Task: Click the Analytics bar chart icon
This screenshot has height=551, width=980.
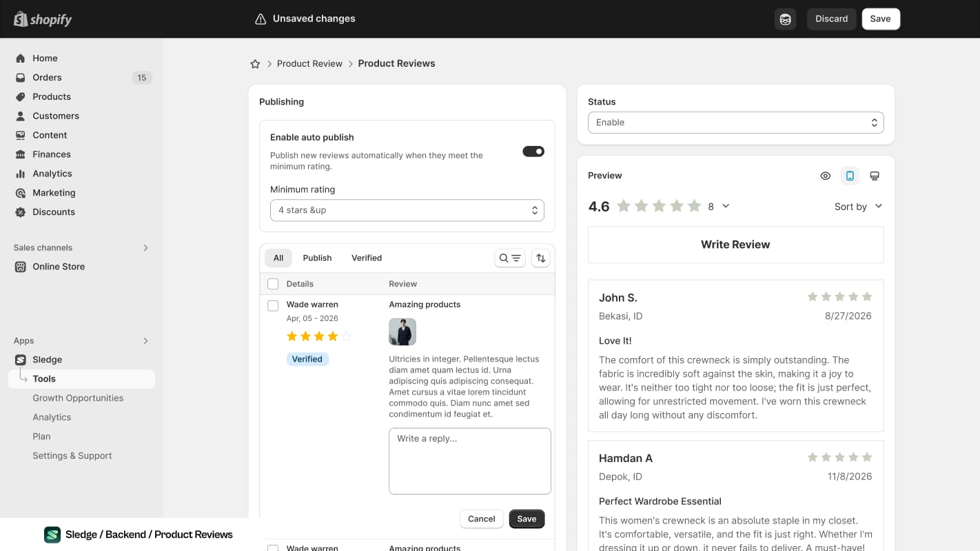Action: pyautogui.click(x=21, y=174)
